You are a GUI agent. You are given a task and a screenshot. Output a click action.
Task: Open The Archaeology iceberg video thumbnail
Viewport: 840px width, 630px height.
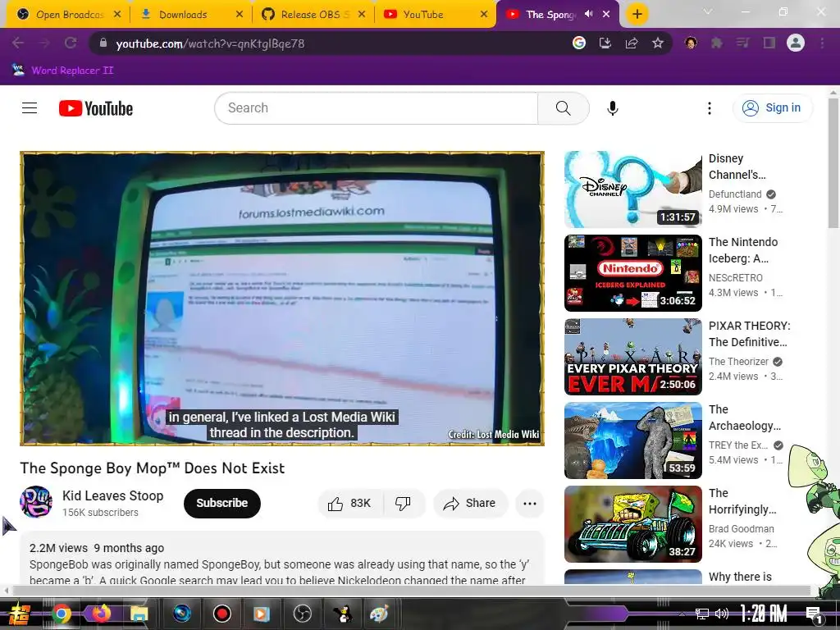tap(632, 441)
